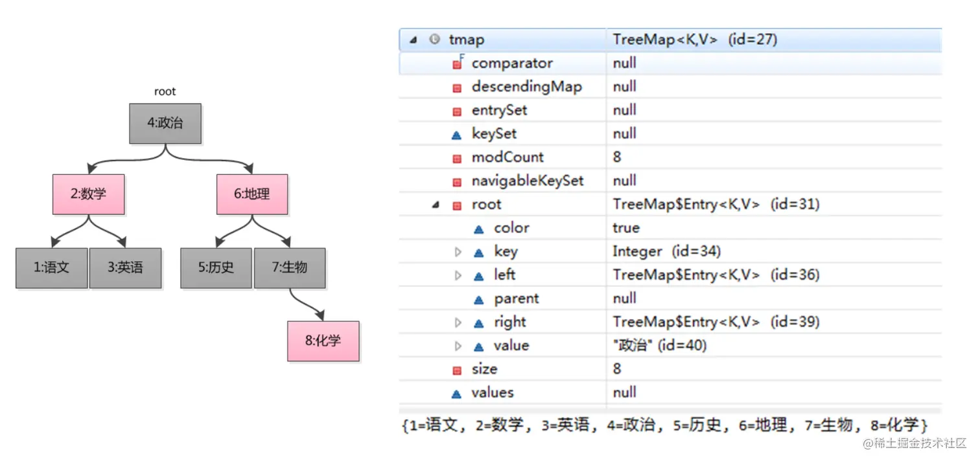Screen dimensions: 980x463
Task: Click the pink tree node 6:地理
Action: [252, 194]
